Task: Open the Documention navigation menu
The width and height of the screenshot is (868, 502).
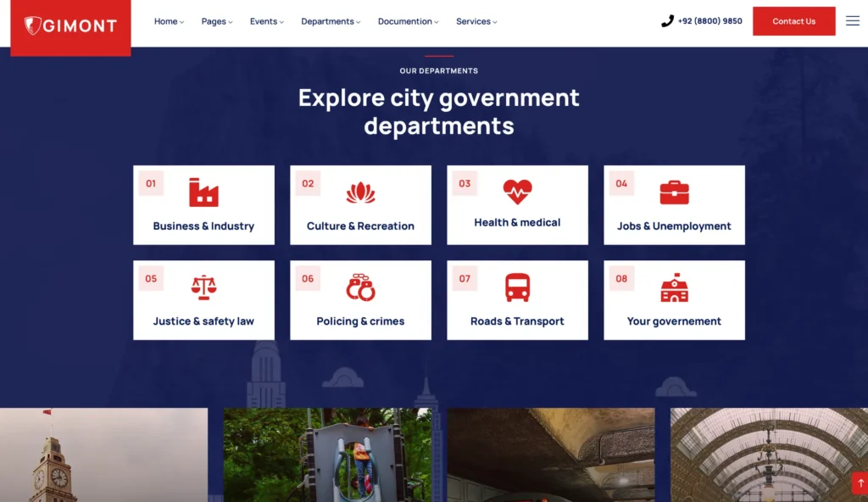Action: coord(408,21)
